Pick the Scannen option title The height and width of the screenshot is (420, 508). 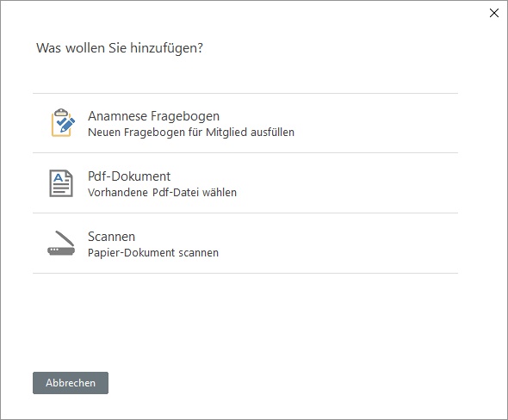(111, 237)
